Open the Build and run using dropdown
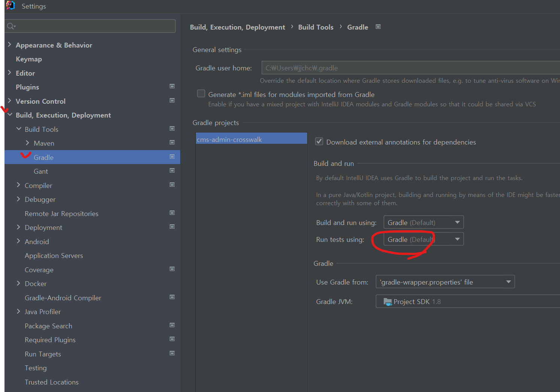Image resolution: width=560 pixels, height=392 pixels. tap(424, 222)
